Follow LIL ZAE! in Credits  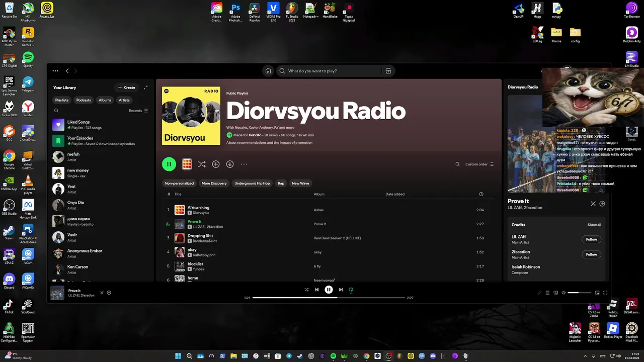(591, 239)
